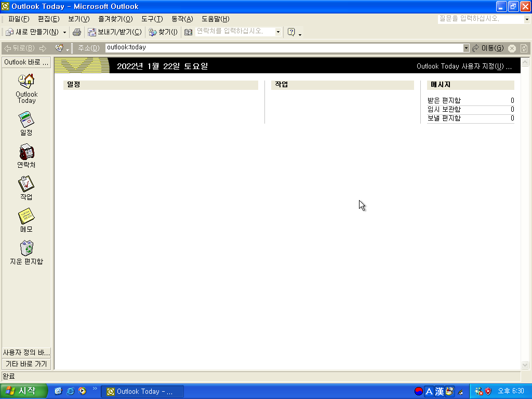Screen dimensions: 532x399
Task: Launch Windows Media Player quick launch icon
Action: (82, 391)
